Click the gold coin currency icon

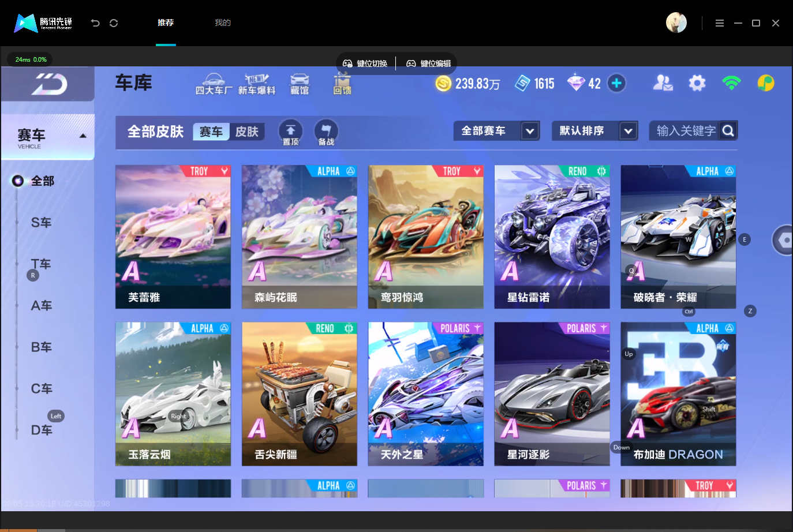(443, 84)
